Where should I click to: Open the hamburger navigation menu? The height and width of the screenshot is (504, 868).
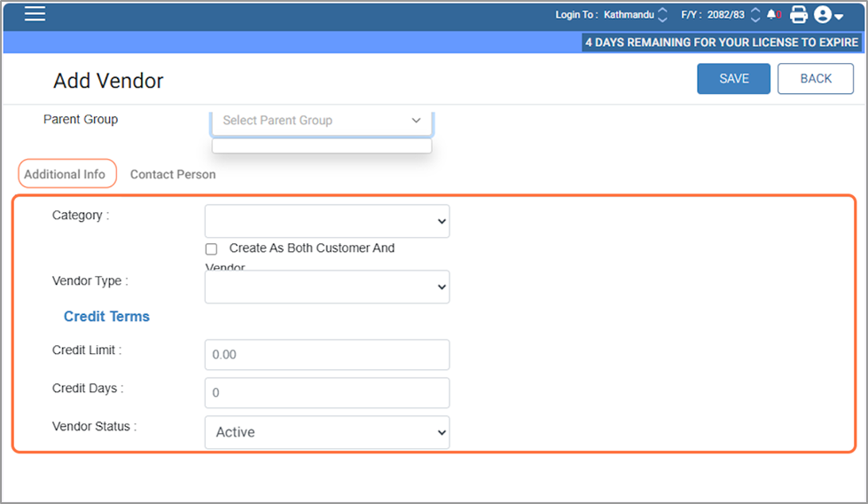pos(35,14)
